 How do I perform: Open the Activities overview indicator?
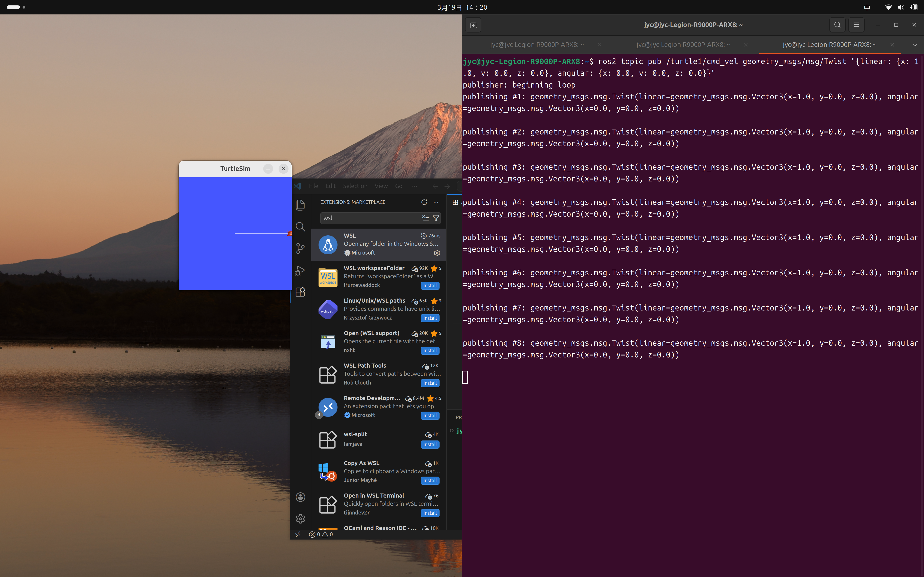(16, 7)
